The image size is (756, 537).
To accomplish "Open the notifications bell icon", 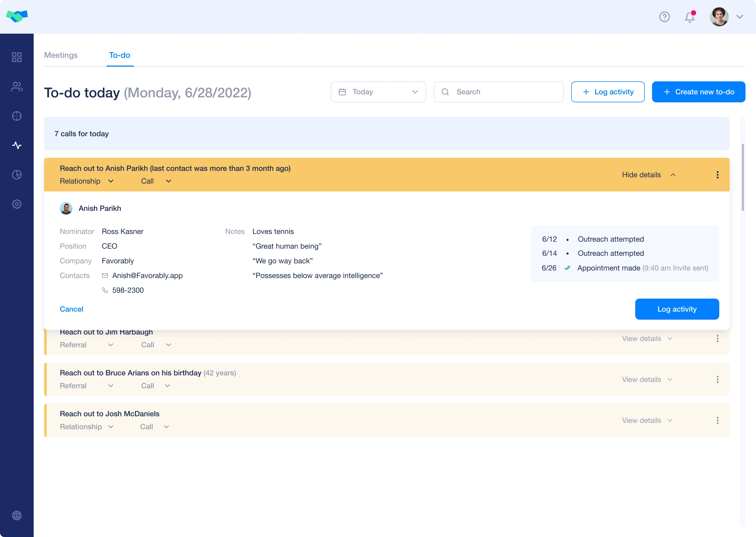I will (x=690, y=17).
